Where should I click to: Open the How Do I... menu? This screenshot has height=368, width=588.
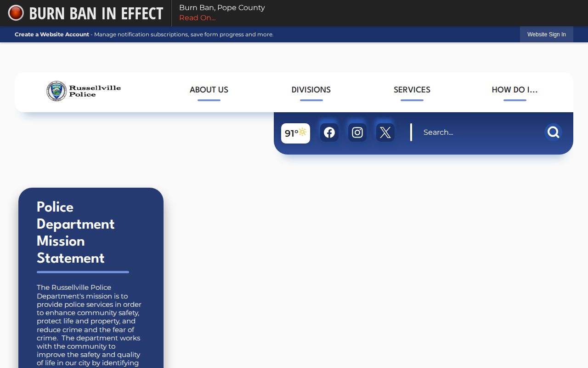coord(514,90)
